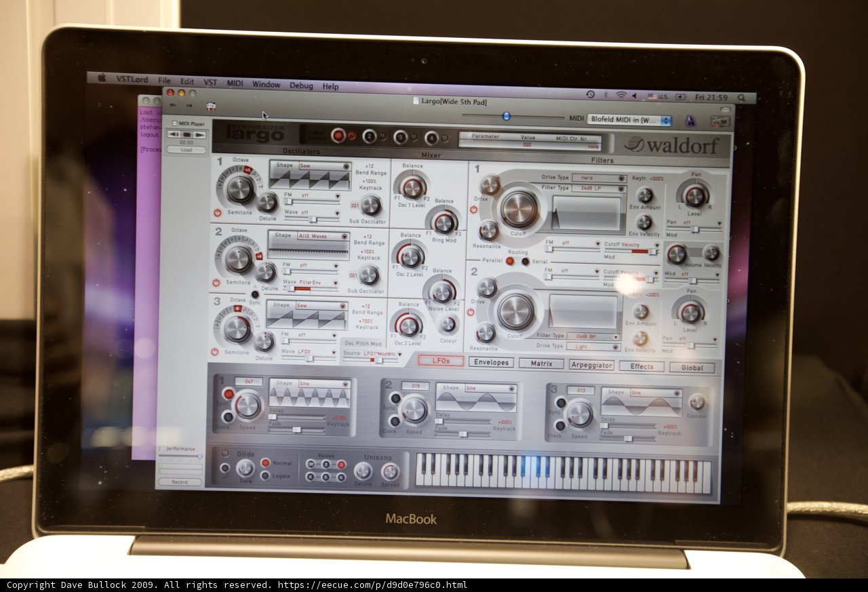Open the Debug menu
The width and height of the screenshot is (868, 592).
[302, 85]
